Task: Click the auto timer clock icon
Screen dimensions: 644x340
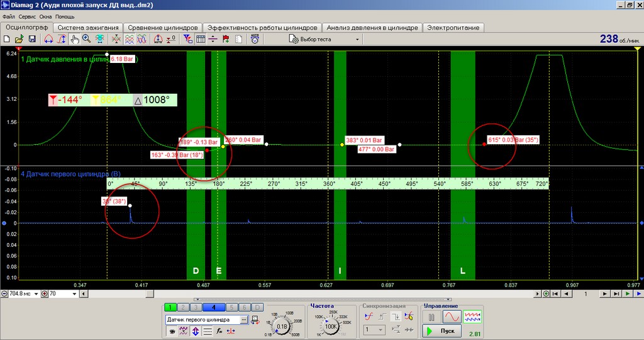Action: [255, 39]
